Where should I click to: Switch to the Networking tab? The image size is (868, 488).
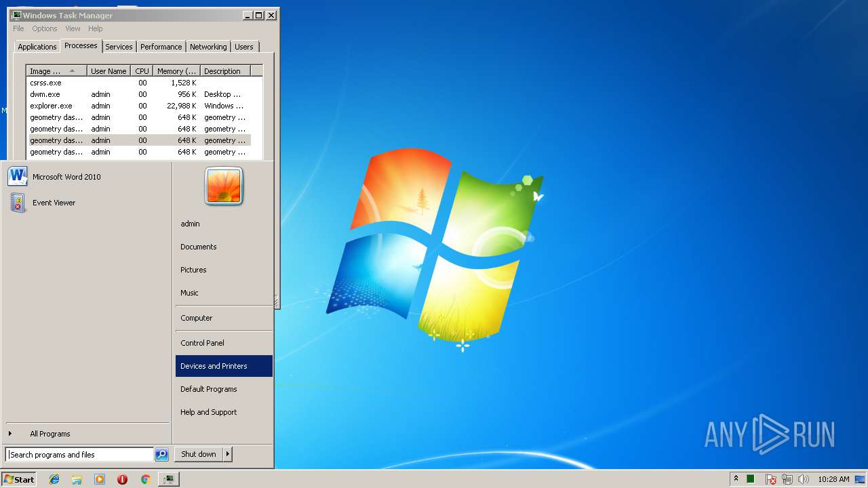coord(208,47)
